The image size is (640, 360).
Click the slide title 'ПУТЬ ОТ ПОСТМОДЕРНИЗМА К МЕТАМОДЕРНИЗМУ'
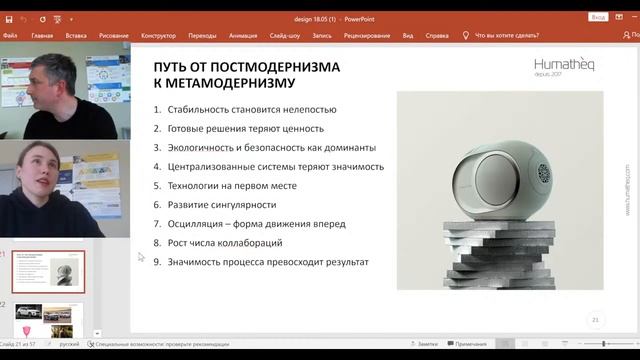[x=247, y=75]
